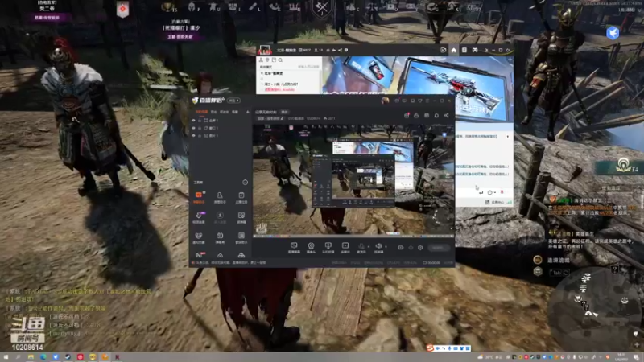The image size is (644, 362).
Task: Collapse the first channel tree node in back window
Action: pos(262,73)
